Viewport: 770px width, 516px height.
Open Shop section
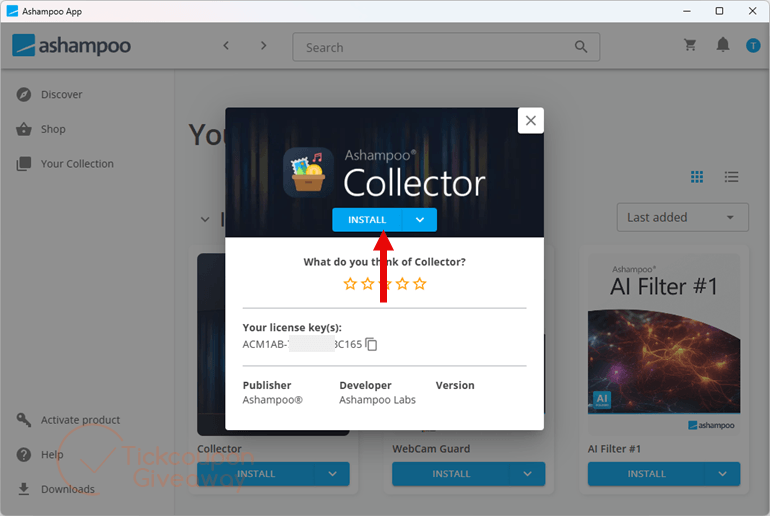click(53, 129)
